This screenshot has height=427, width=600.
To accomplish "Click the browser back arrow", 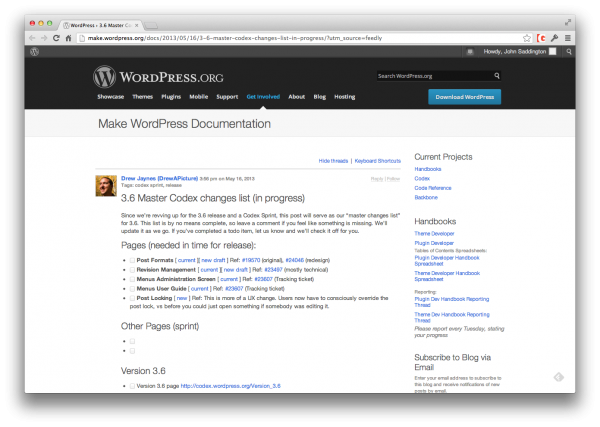I will [x=32, y=38].
